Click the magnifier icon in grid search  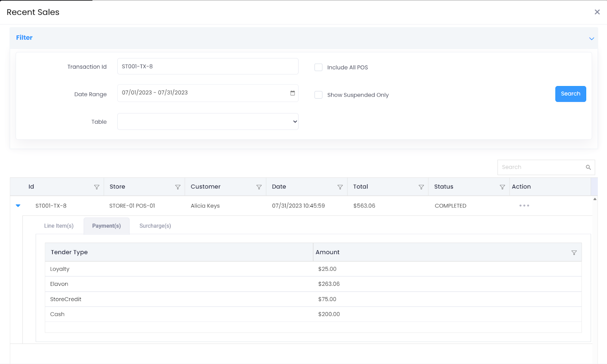[x=588, y=167]
